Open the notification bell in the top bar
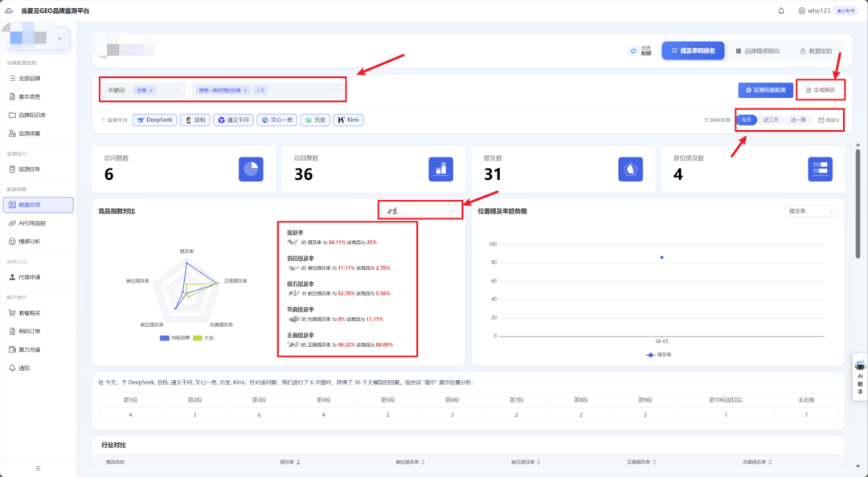This screenshot has width=868, height=477. [781, 10]
